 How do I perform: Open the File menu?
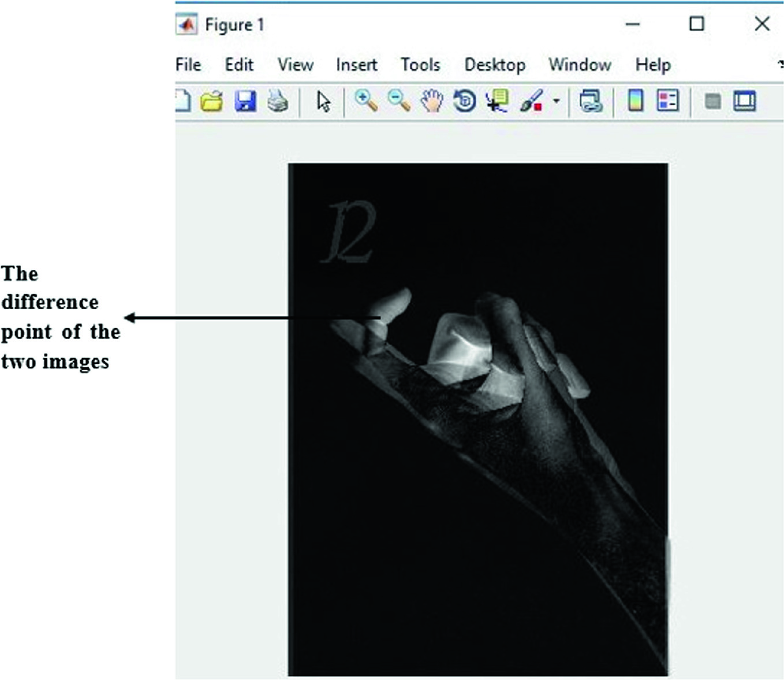[188, 64]
